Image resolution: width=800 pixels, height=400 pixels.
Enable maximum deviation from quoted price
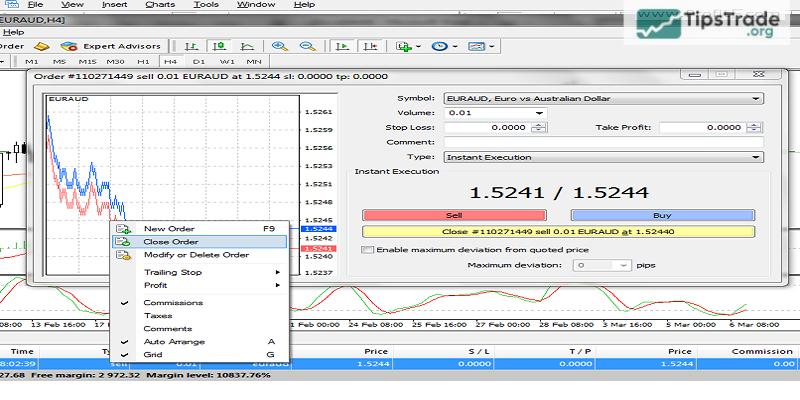point(367,249)
